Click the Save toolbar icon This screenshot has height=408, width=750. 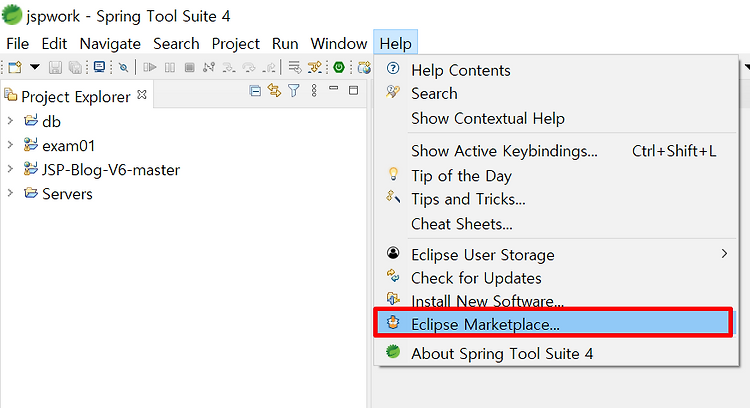[55, 67]
